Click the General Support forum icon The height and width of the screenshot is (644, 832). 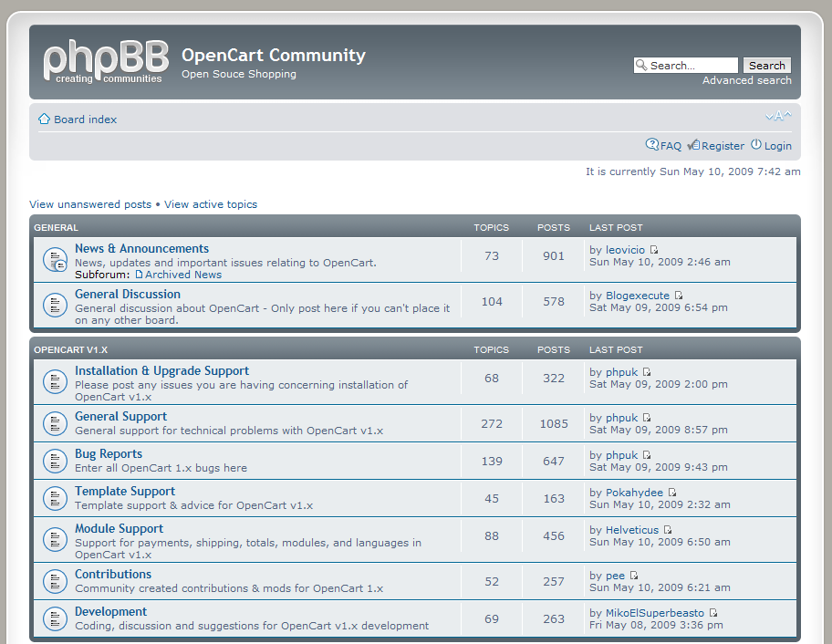(55, 424)
